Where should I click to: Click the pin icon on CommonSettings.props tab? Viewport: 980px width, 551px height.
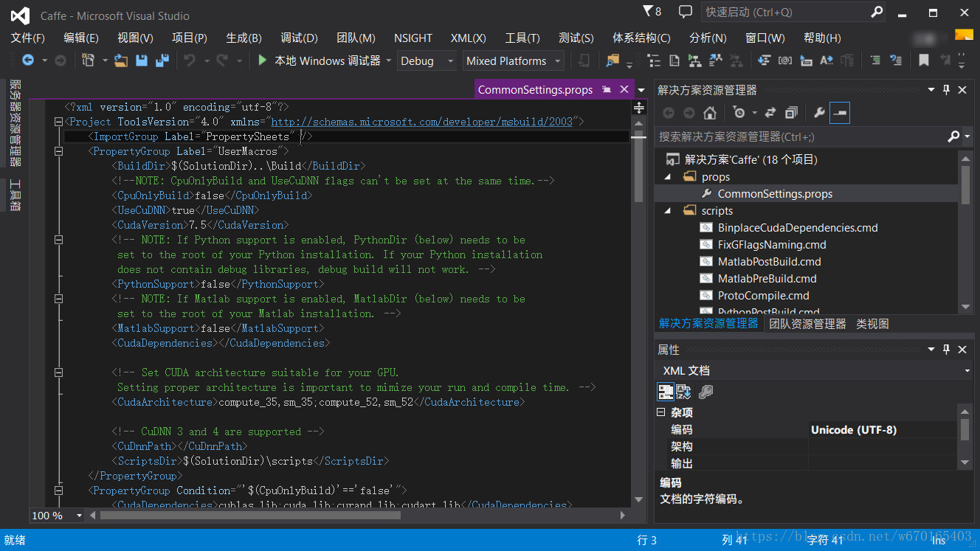pos(607,90)
